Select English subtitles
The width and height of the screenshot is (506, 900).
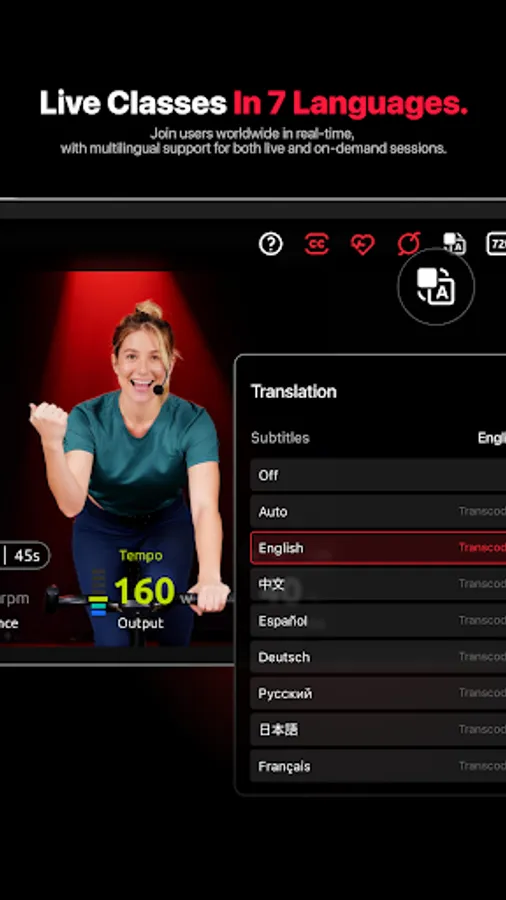(378, 548)
